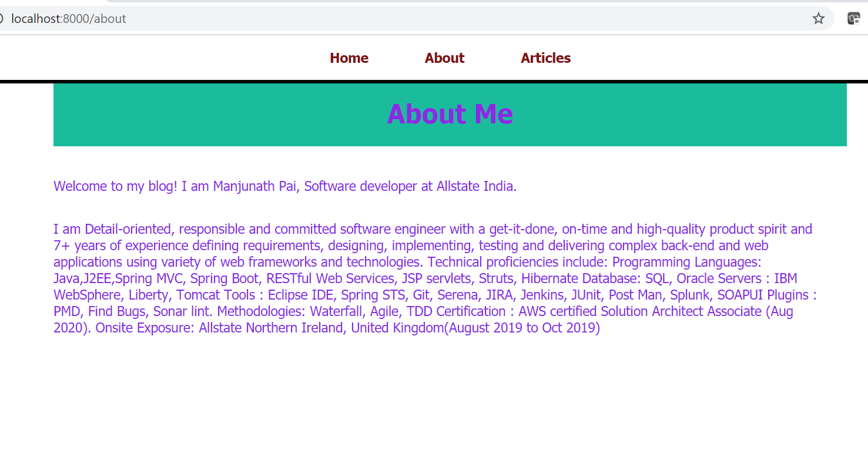
Task: Click the site info icon before localhost
Action: 2,19
